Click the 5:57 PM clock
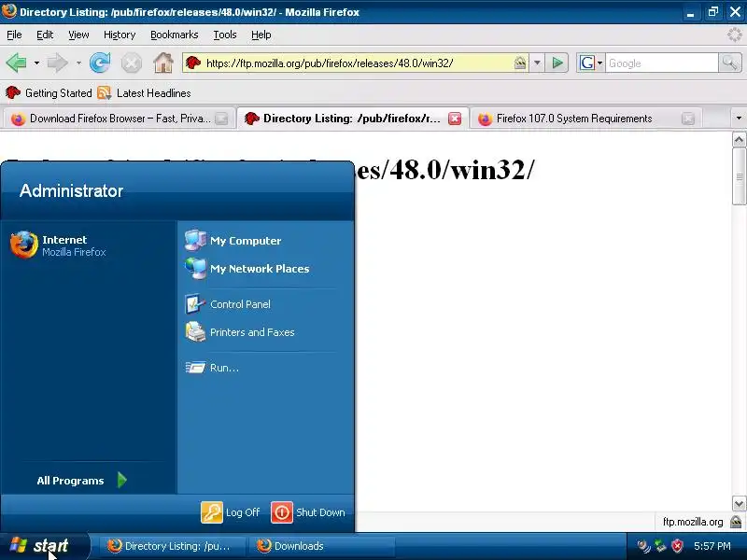This screenshot has width=747, height=560. [712, 546]
